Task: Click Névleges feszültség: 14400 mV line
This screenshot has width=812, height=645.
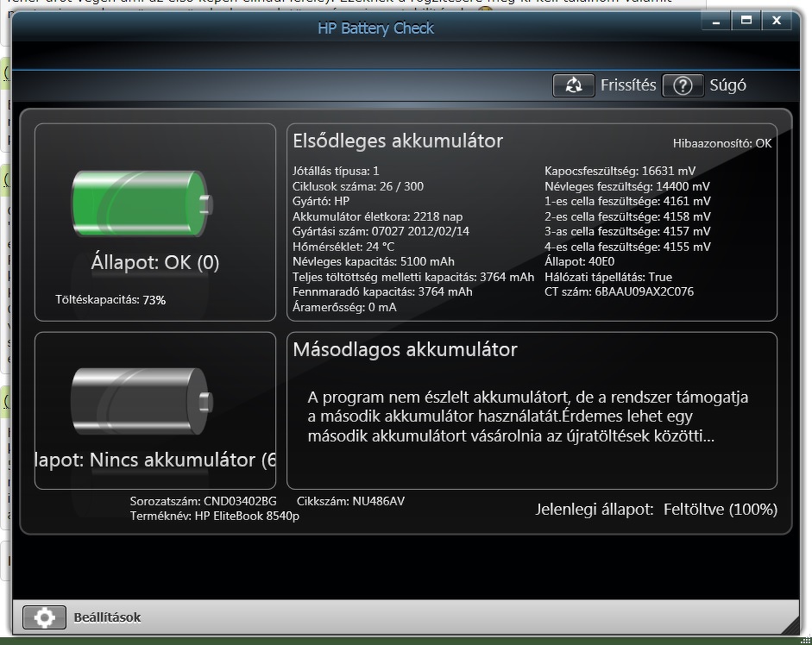Action: (626, 186)
